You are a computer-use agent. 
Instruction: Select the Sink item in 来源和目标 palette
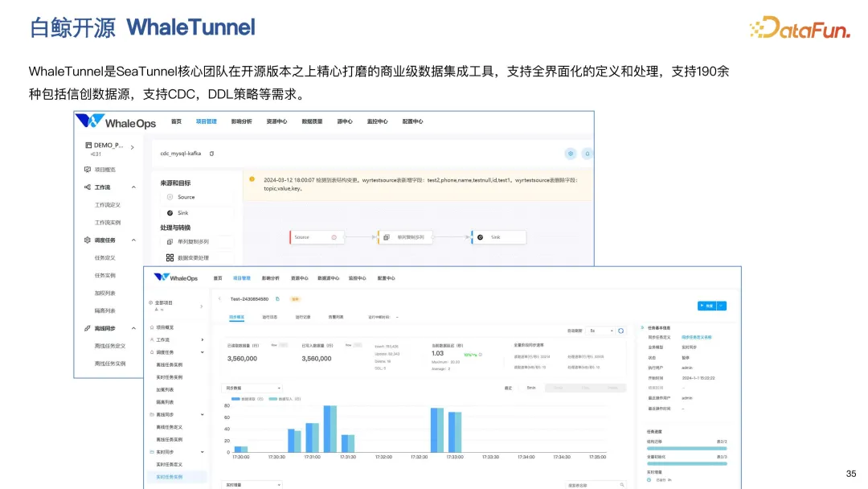[197, 213]
